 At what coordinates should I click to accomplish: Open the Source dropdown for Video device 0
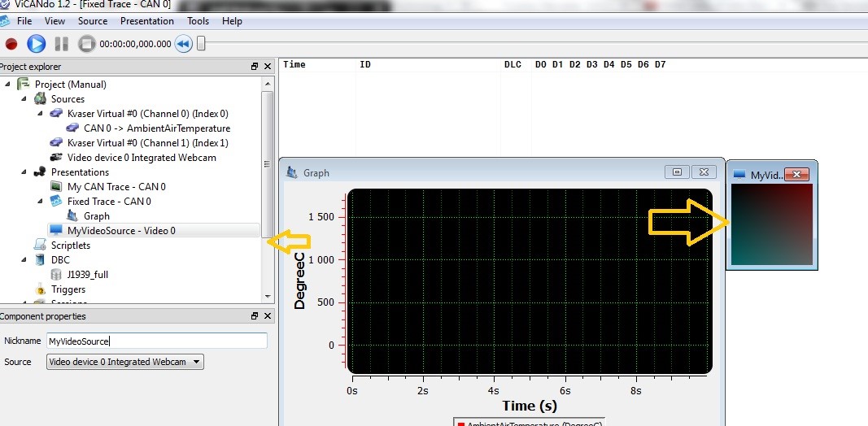click(x=125, y=362)
